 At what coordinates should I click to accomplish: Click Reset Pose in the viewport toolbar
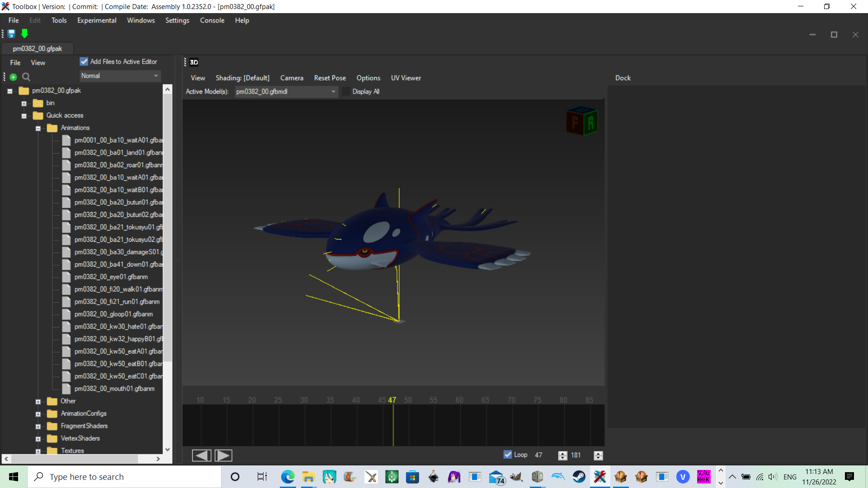[x=330, y=78]
